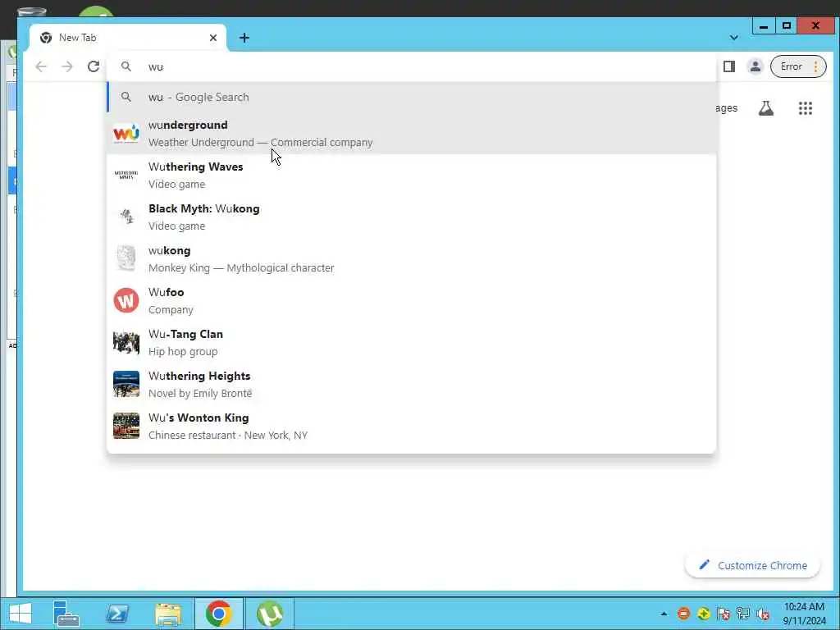
Task: Click the Black Myth Wukong thumbnail
Action: point(126,217)
